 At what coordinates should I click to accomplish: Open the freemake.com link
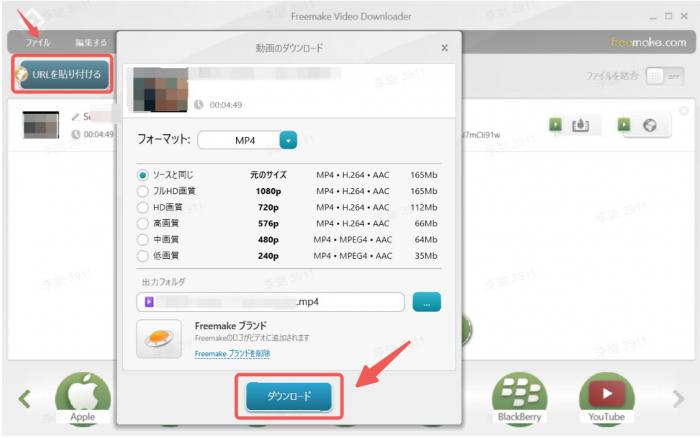tap(648, 42)
